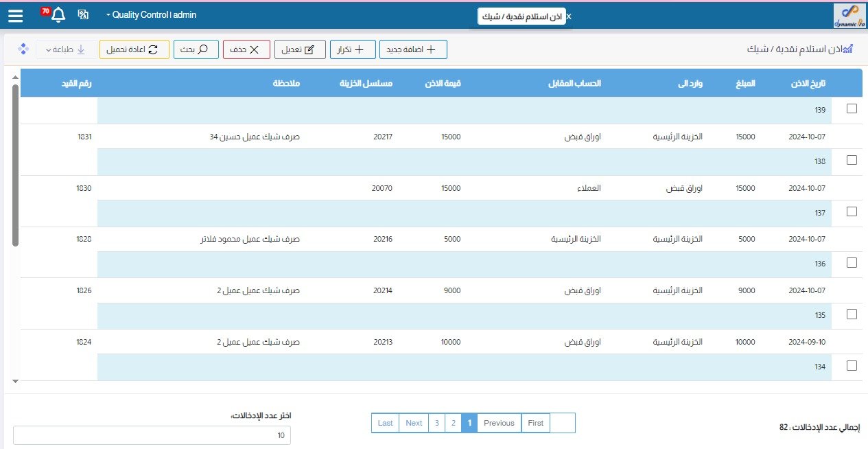The height and width of the screenshot is (449, 868).
Task: Select the اذن استلام نقدية / شيك tab
Action: tap(521, 16)
